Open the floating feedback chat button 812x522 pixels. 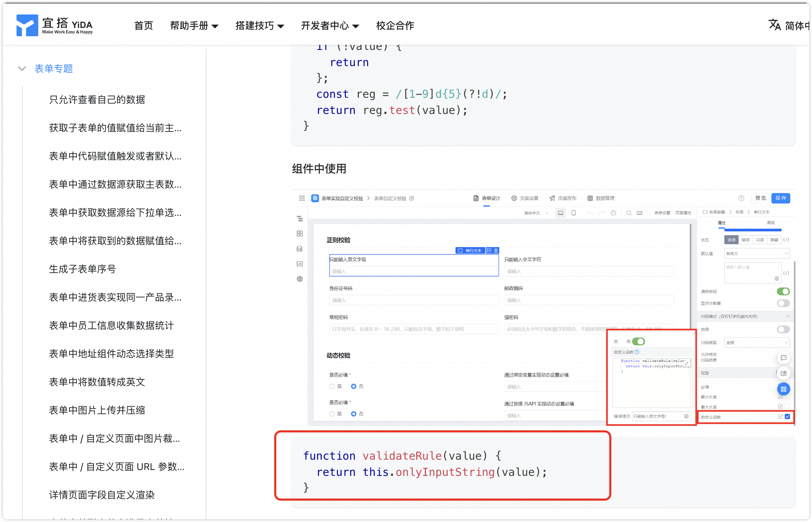pyautogui.click(x=783, y=358)
